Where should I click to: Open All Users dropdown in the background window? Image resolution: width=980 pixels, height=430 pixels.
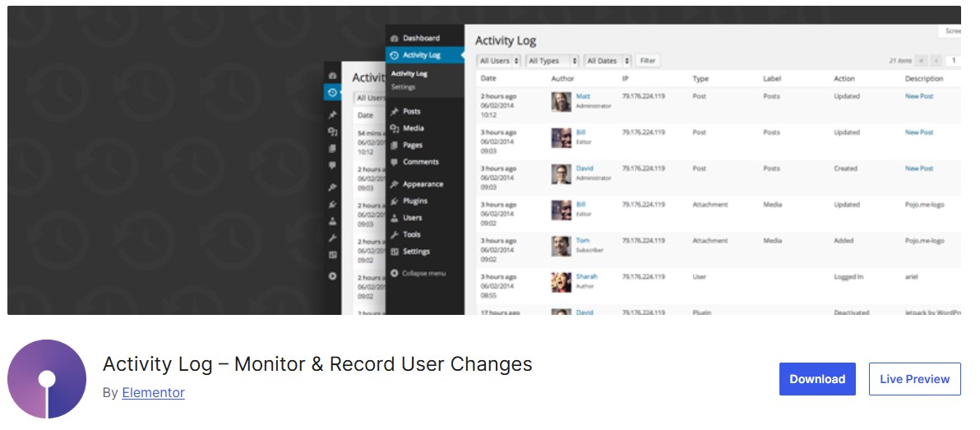(370, 98)
